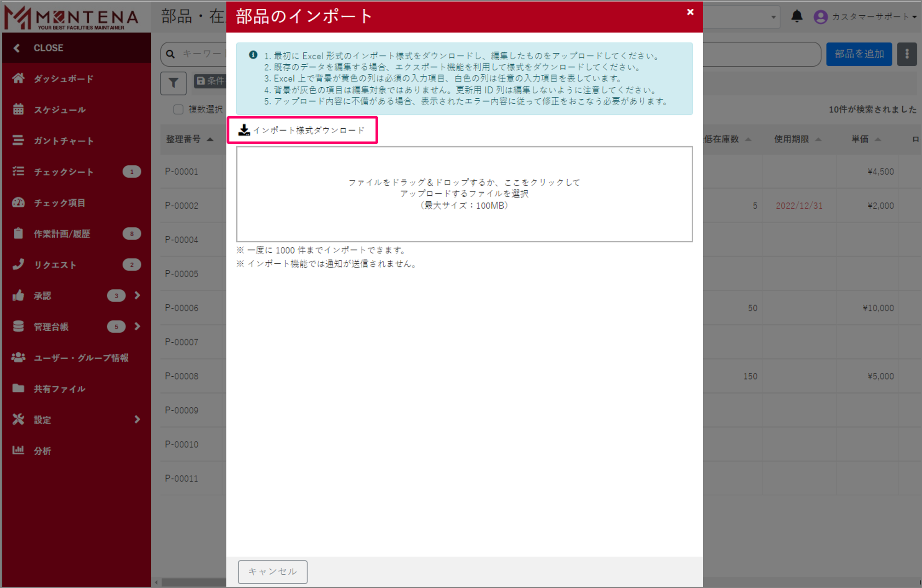Screen dimensions: 922x588
Task: Click the 整理番号 sort arrow
Action: [x=210, y=139]
